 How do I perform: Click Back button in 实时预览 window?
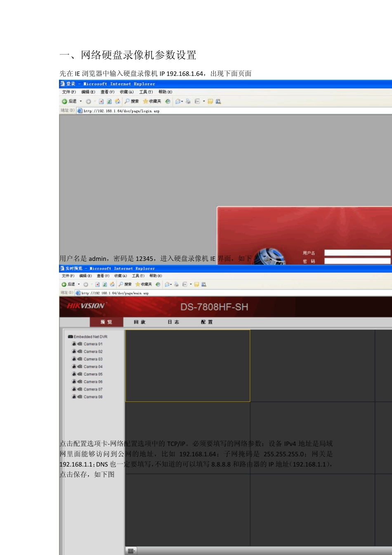click(x=68, y=285)
